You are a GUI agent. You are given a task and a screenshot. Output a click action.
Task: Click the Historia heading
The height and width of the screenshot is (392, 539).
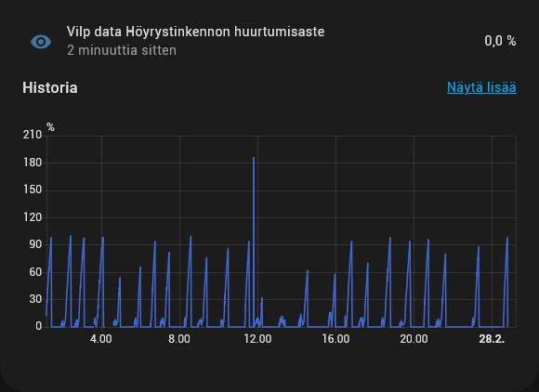point(50,87)
